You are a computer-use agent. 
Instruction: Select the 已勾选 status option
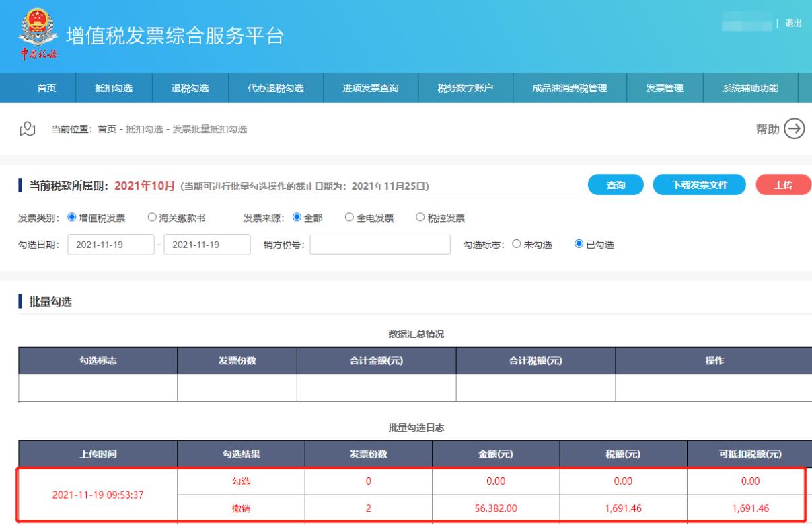579,245
